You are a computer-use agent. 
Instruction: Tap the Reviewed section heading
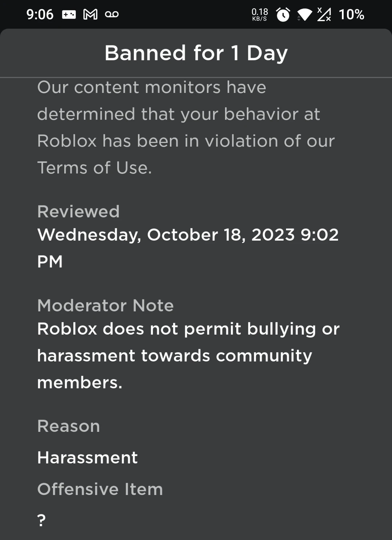pos(78,211)
